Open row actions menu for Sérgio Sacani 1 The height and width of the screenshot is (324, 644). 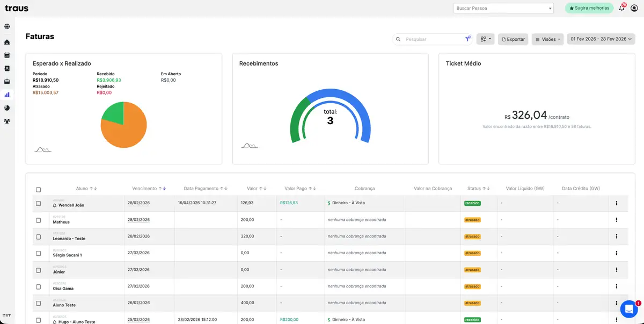click(x=616, y=253)
